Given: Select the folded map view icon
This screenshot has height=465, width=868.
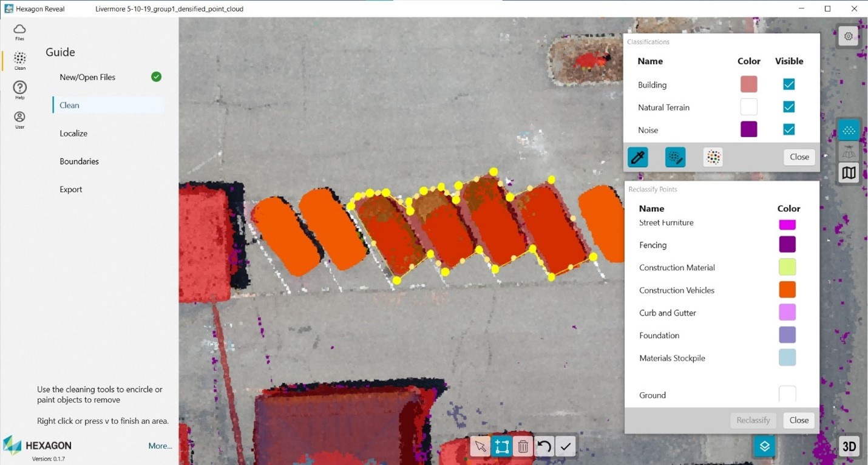Looking at the screenshot, I should click(849, 173).
